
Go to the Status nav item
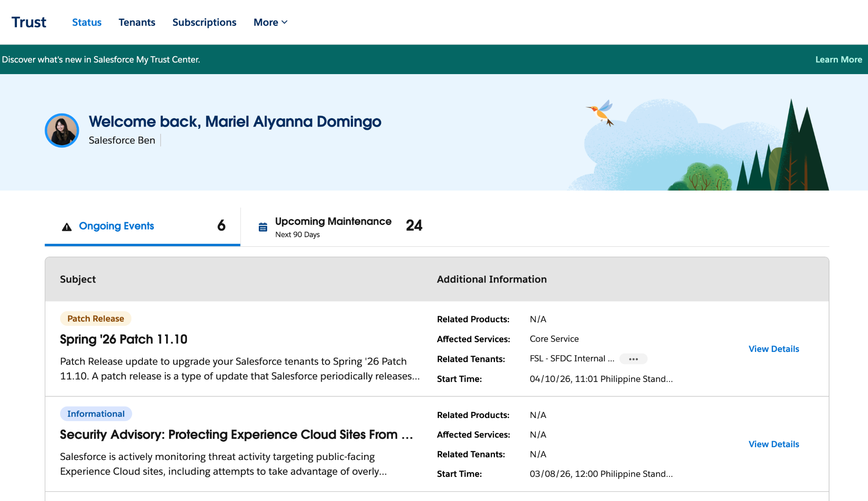point(86,22)
